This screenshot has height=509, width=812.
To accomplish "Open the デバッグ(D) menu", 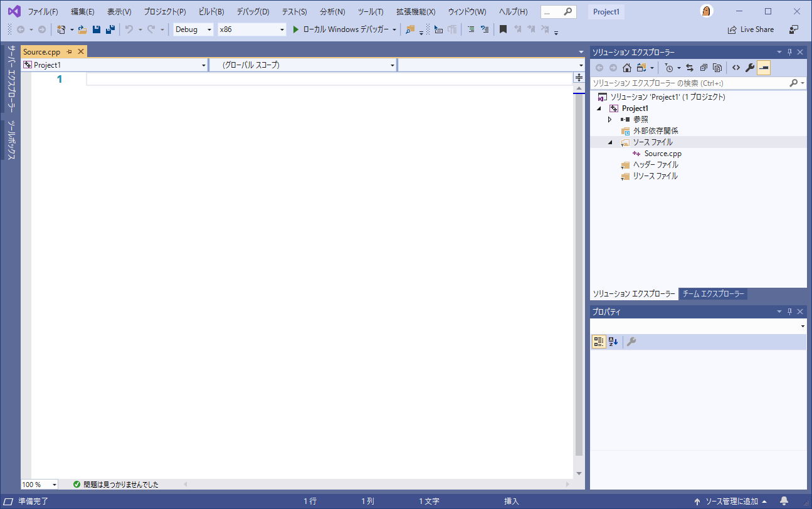I will [x=253, y=12].
